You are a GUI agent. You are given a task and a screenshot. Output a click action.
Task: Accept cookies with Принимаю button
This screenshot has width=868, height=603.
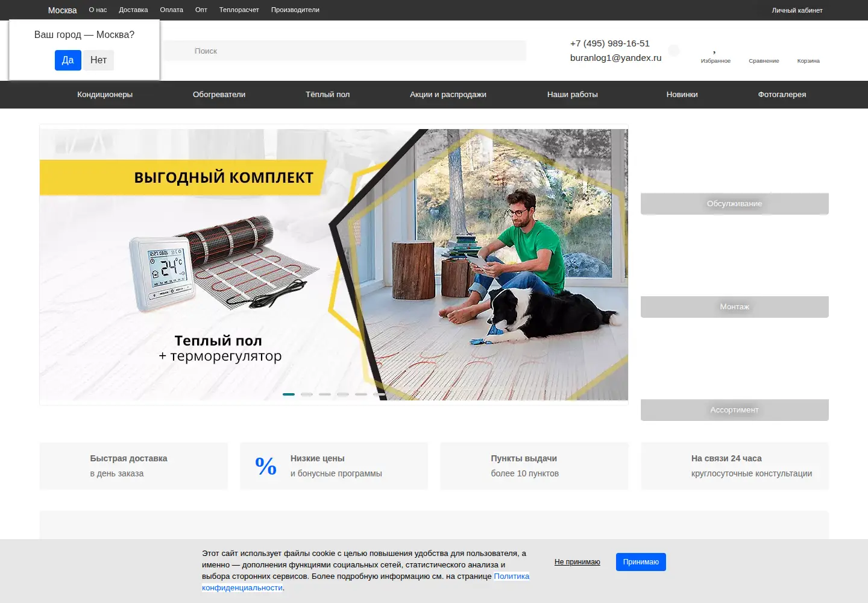[x=641, y=562]
